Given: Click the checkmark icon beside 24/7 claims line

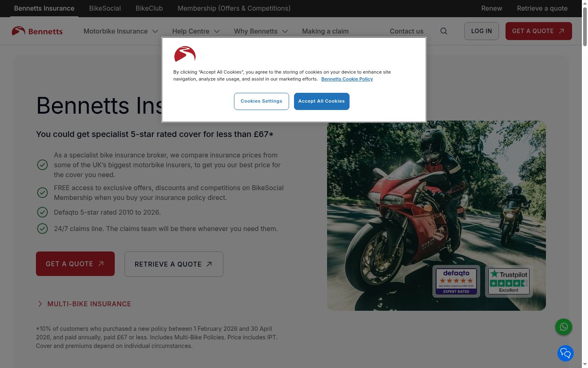Looking at the screenshot, I should [x=42, y=229].
